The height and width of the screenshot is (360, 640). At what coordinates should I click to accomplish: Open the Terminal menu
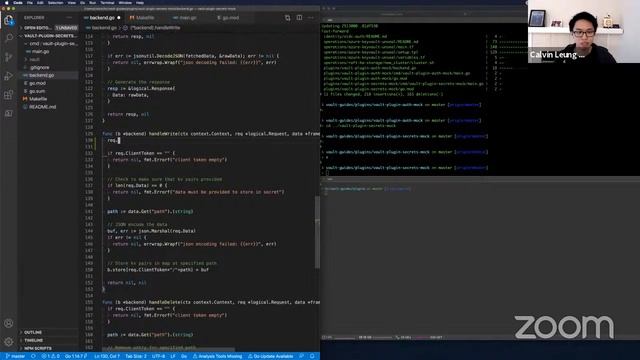107,2
